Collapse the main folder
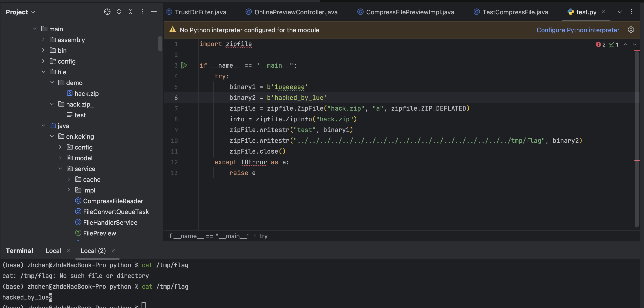644x308 pixels. pos(35,29)
